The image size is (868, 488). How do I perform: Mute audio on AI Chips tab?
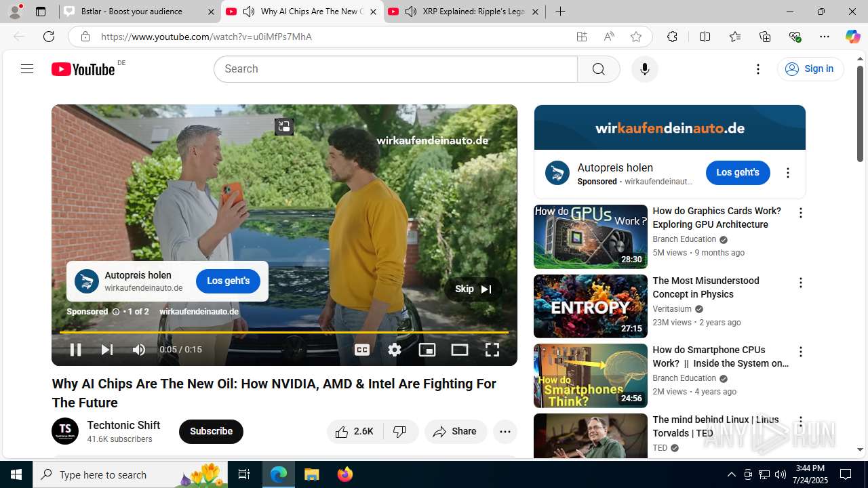[x=249, y=12]
